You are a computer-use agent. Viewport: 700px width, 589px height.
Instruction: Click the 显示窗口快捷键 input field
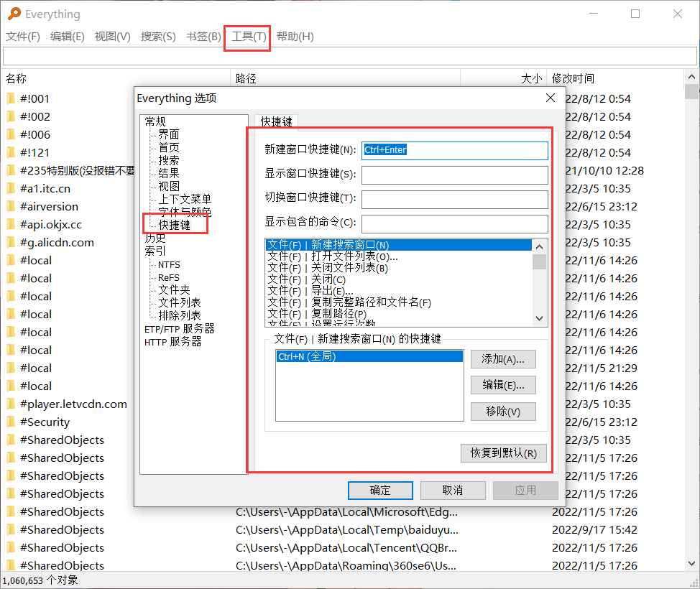click(455, 175)
